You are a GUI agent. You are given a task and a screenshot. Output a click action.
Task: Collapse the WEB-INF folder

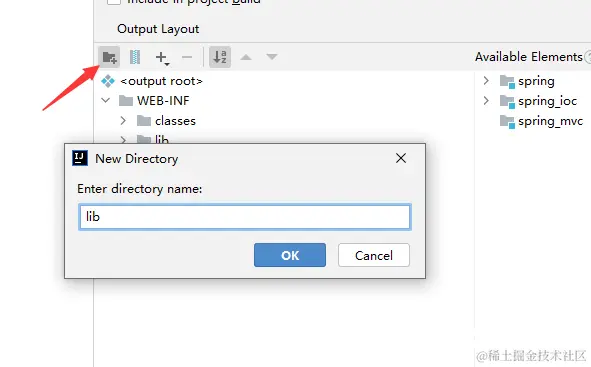tap(106, 101)
